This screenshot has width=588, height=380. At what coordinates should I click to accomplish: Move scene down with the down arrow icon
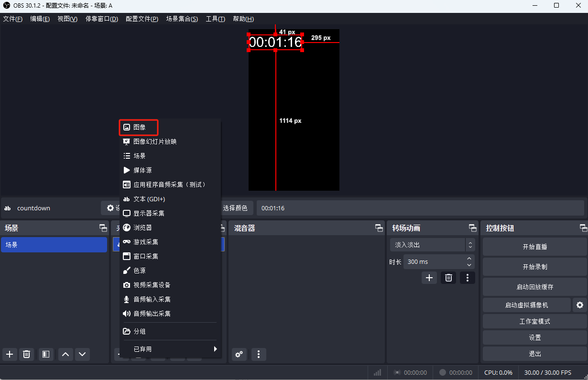click(x=82, y=354)
